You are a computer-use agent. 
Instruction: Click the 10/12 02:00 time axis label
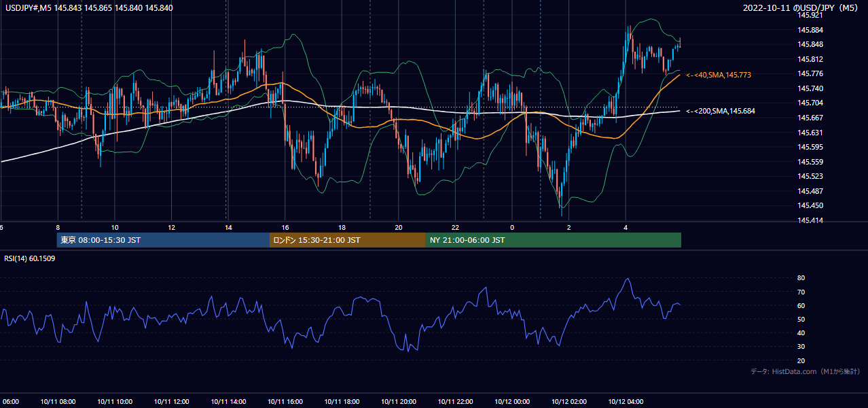pyautogui.click(x=569, y=402)
